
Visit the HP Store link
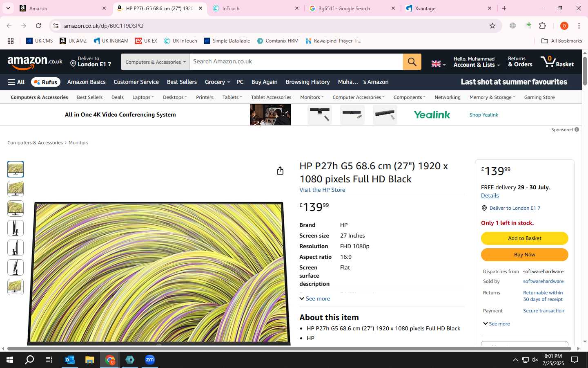click(322, 190)
